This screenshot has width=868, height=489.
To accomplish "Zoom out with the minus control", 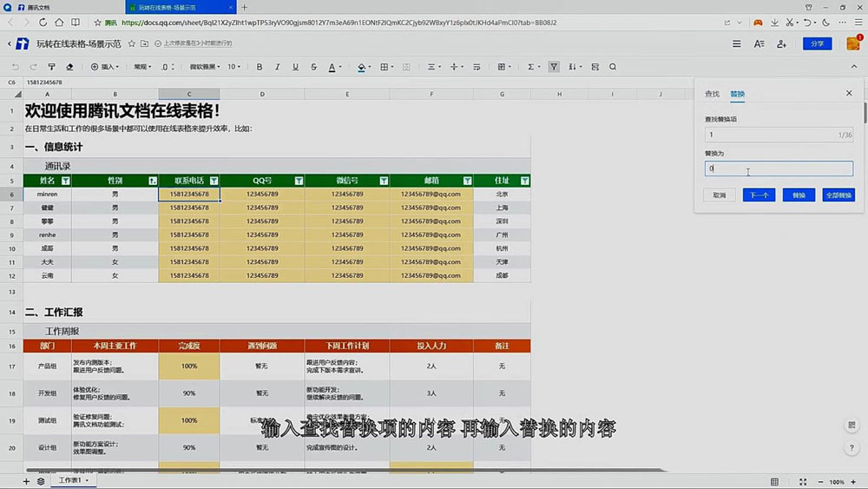I will coord(820,482).
